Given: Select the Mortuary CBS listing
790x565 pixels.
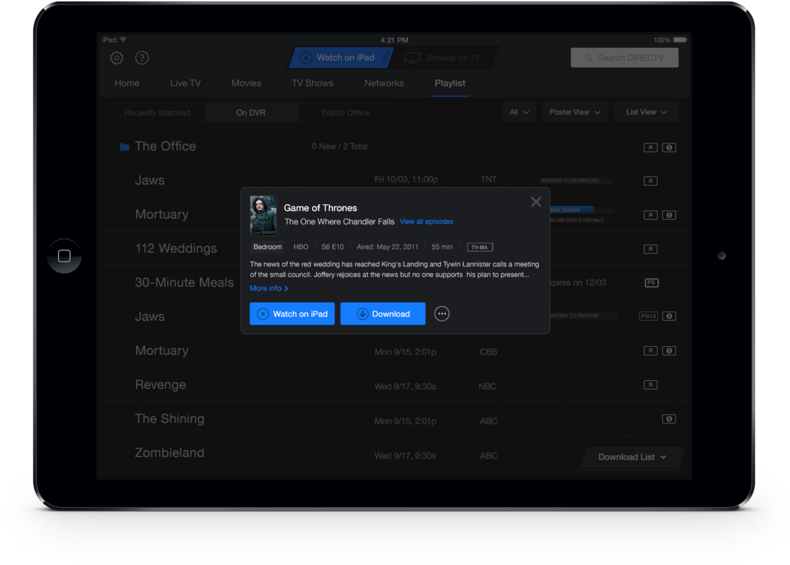Looking at the screenshot, I should (394, 351).
